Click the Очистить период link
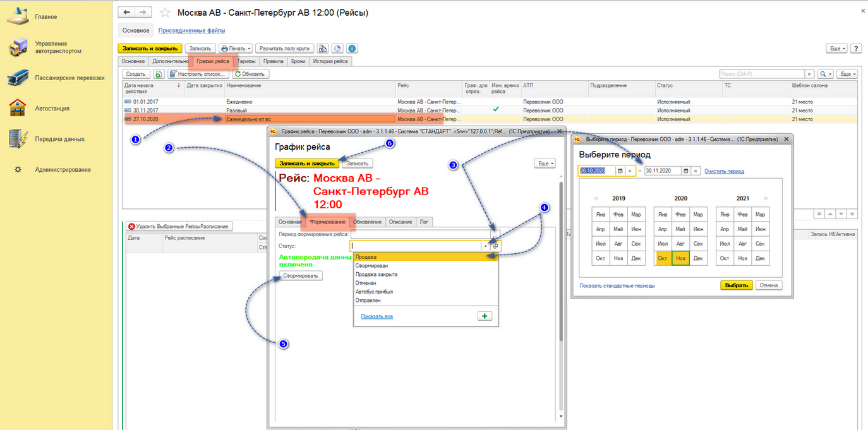868x430 pixels. (724, 171)
